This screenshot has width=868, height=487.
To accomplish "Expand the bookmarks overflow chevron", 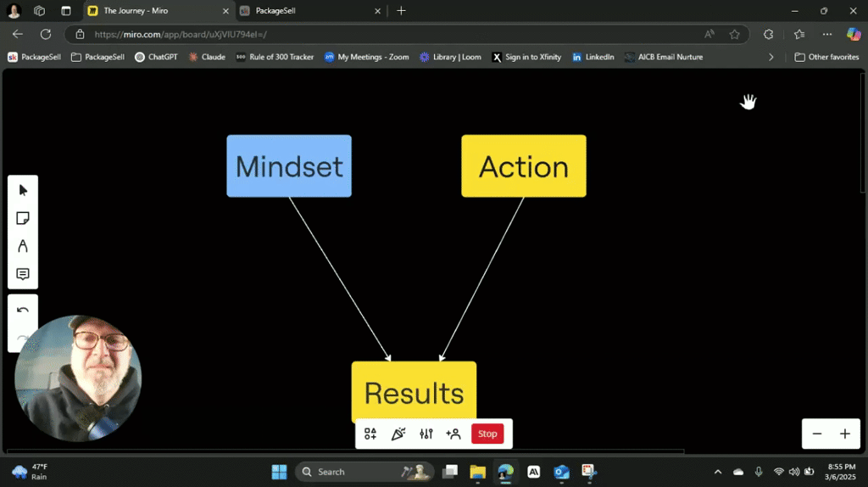I will pyautogui.click(x=771, y=57).
